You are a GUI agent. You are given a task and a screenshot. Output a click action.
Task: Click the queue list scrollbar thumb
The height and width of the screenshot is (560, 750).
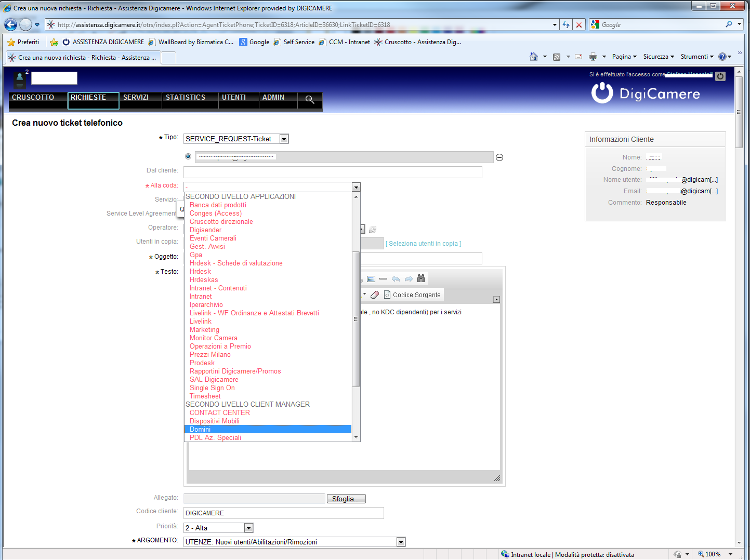point(356,319)
